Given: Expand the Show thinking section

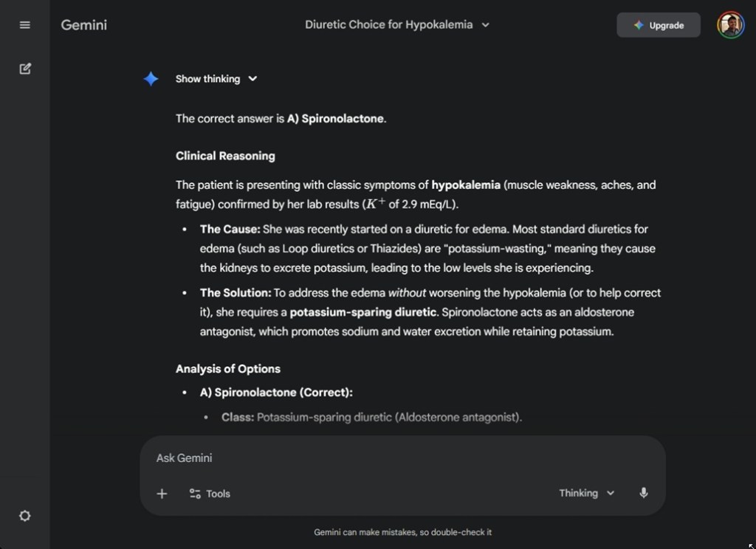Looking at the screenshot, I should (x=216, y=78).
